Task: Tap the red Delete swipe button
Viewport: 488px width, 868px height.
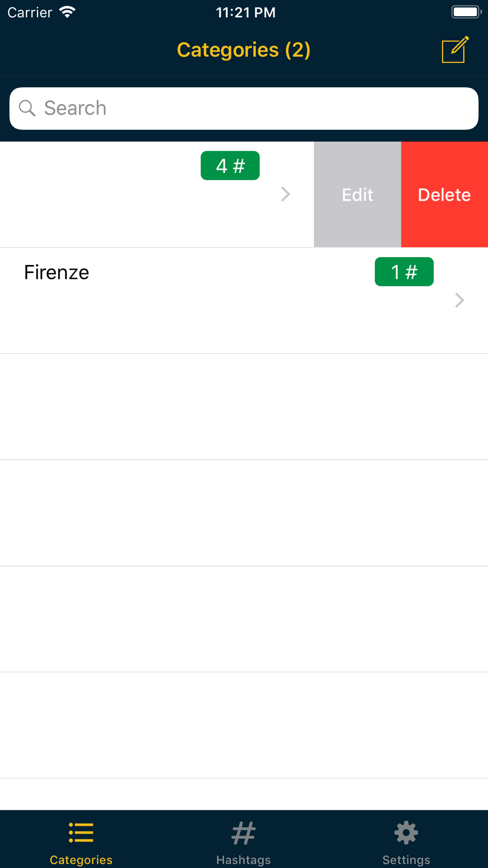Action: pos(445,194)
